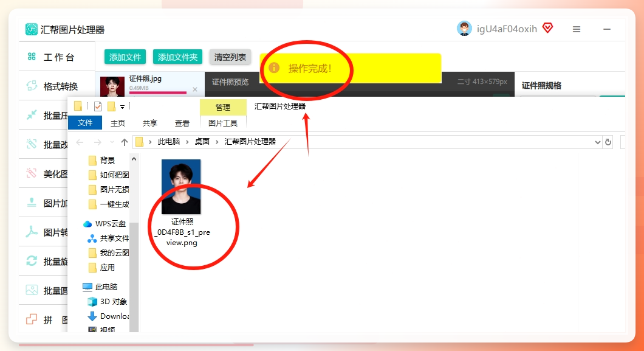
Task: Switch to the 查看 ribbon tab
Action: pos(182,123)
